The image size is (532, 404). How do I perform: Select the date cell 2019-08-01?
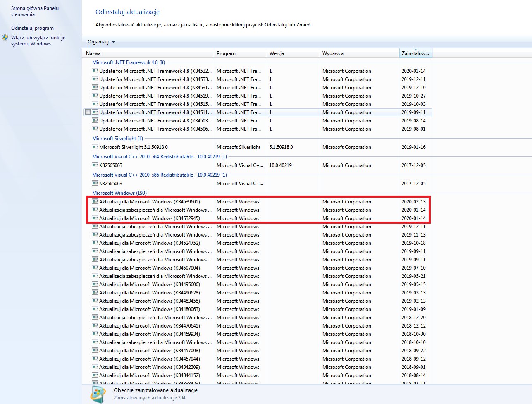point(413,129)
